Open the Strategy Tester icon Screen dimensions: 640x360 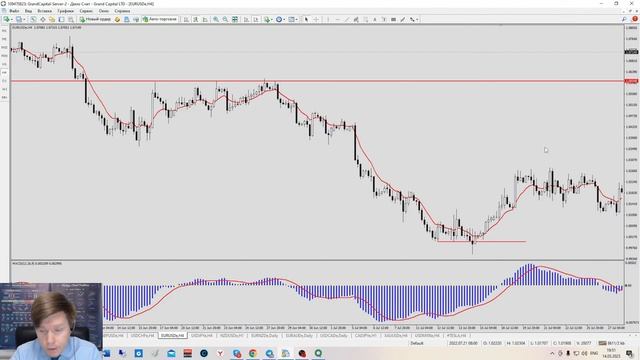click(x=71, y=19)
